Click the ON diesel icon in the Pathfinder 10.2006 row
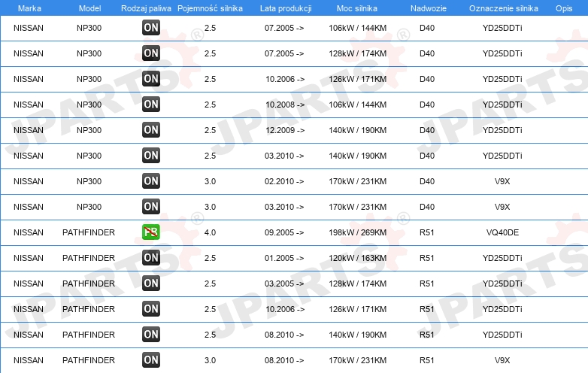 [151, 309]
